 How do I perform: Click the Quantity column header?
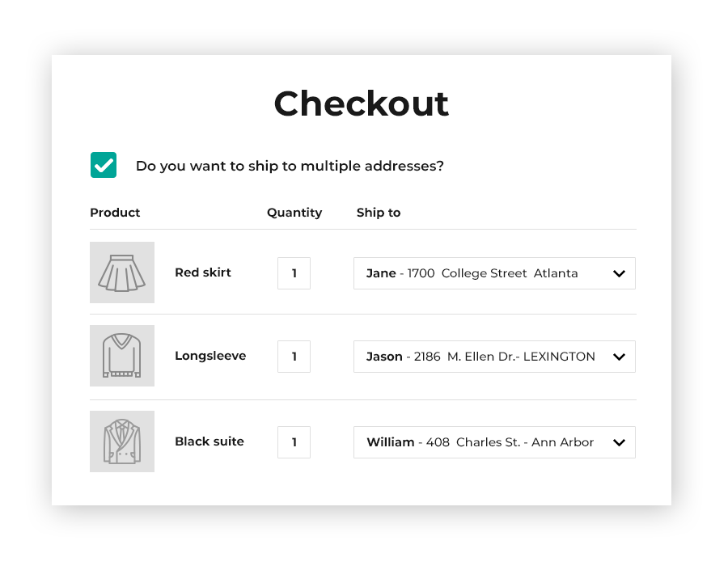[294, 213]
